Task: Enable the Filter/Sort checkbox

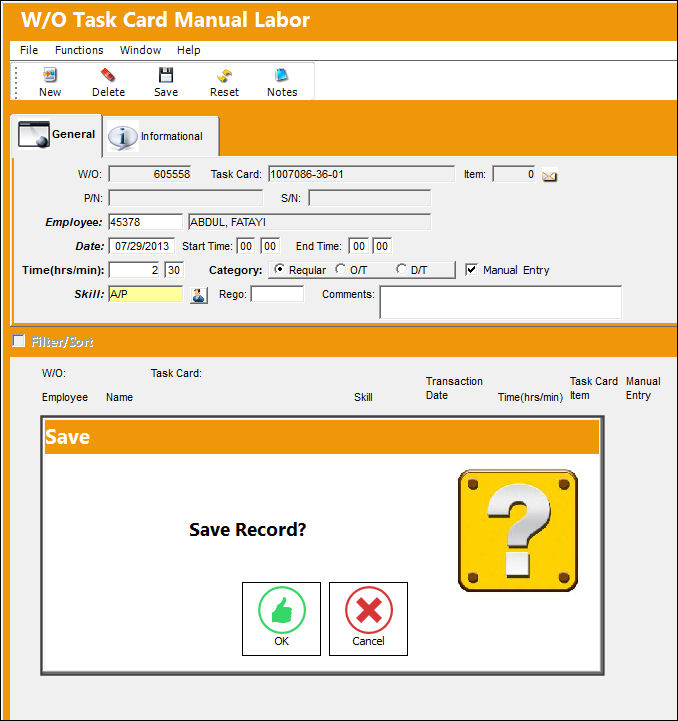Action: 18,341
